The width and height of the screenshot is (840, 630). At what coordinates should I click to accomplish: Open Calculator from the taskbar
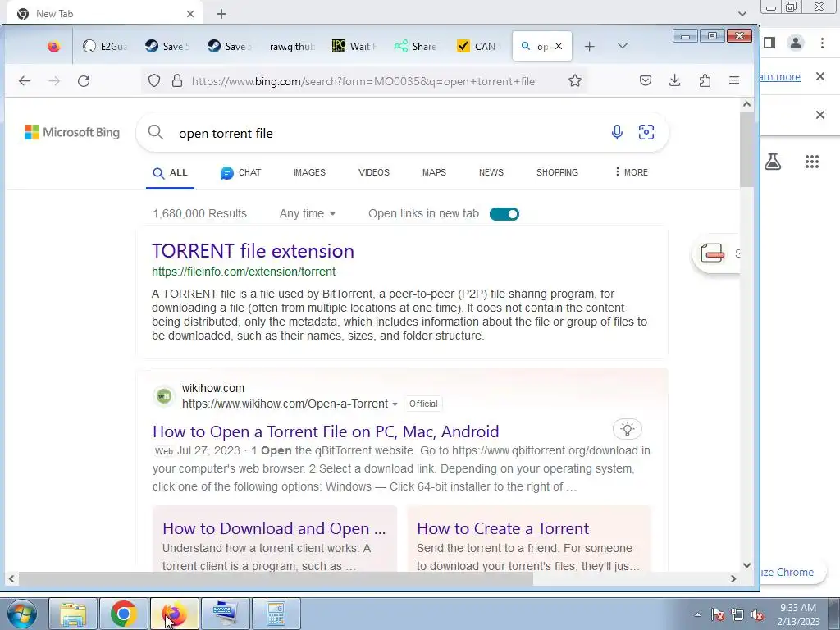click(276, 614)
